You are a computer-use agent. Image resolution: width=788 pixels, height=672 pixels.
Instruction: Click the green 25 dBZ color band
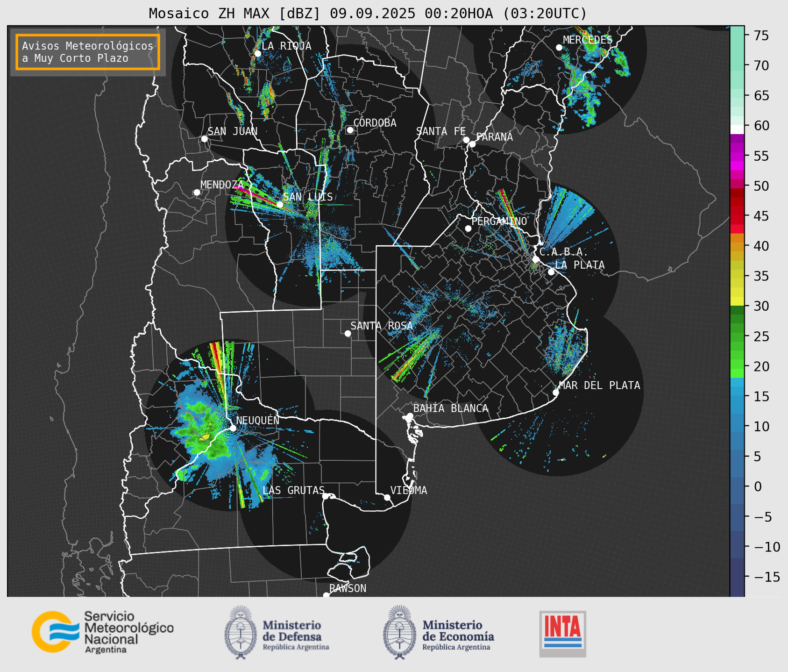[737, 336]
